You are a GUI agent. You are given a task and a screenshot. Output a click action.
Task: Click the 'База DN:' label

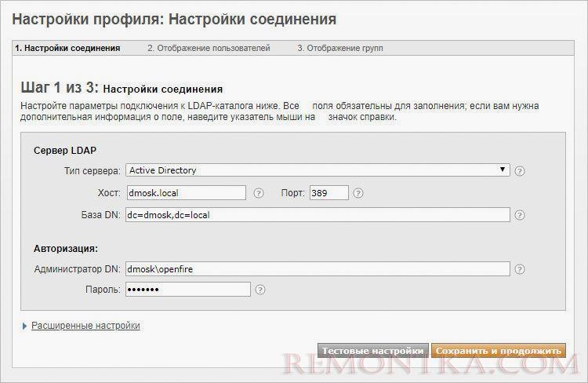click(x=101, y=215)
